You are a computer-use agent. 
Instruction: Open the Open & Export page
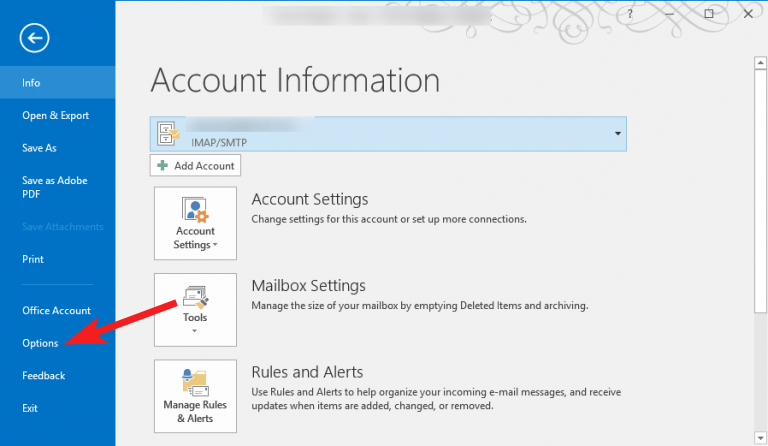tap(58, 116)
